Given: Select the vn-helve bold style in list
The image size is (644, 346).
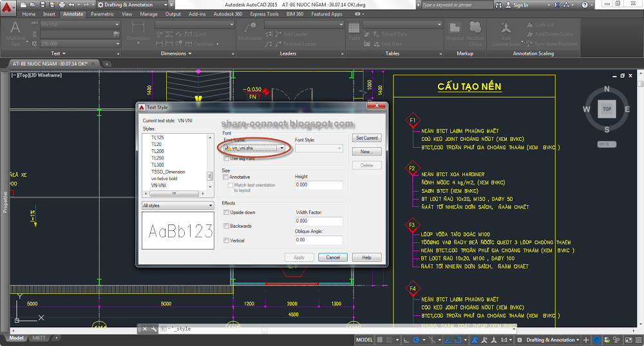Looking at the screenshot, I should [x=164, y=179].
